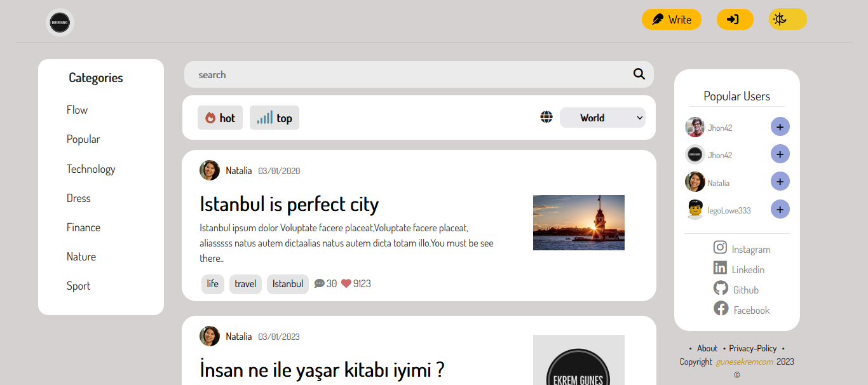Screen dimensions: 868x385
Task: Open the Popular category
Action: pos(83,139)
